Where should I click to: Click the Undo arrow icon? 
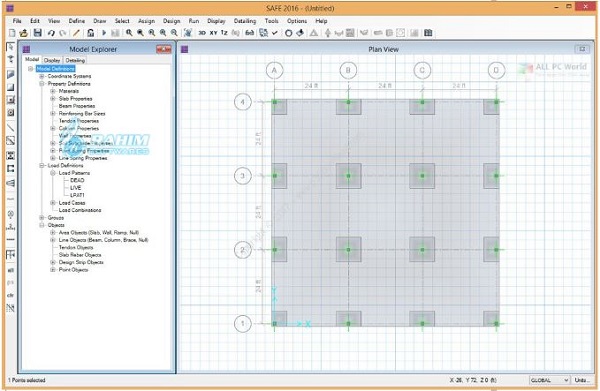click(51, 33)
